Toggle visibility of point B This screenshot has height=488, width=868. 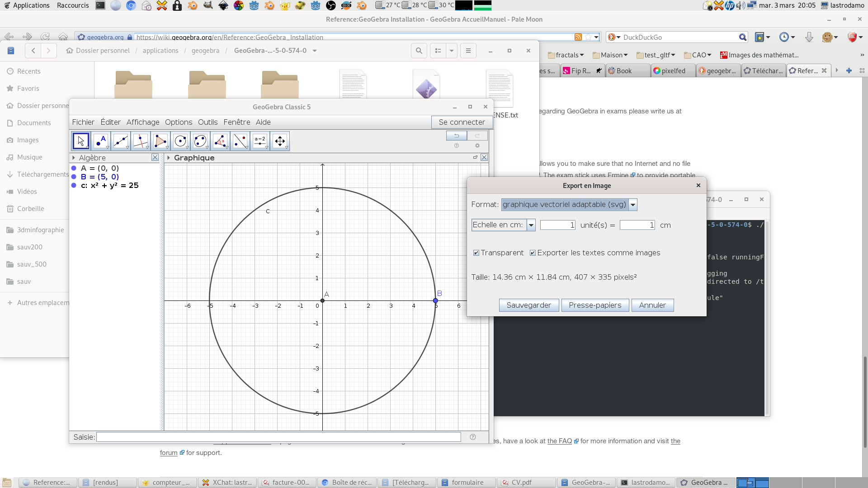pyautogui.click(x=74, y=177)
